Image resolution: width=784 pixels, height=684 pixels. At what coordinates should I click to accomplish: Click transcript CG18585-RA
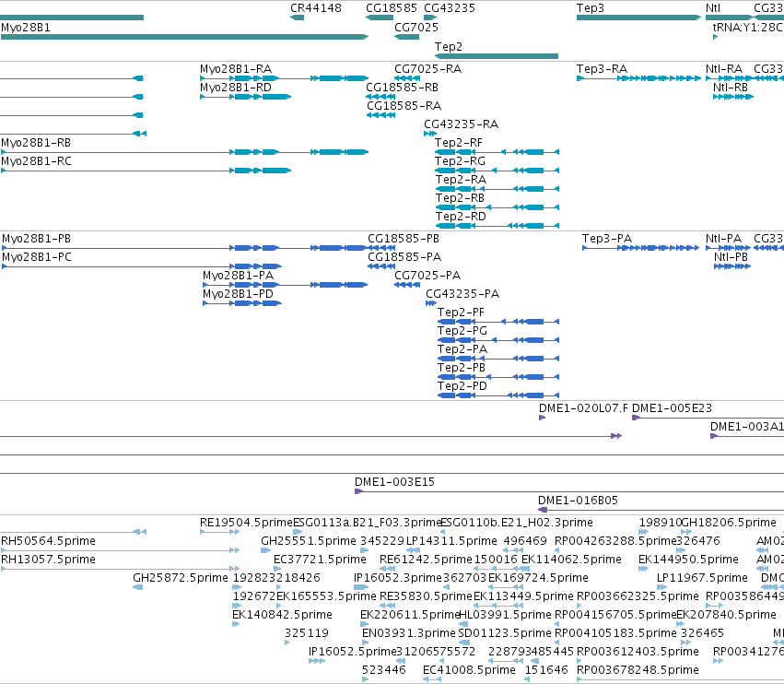tap(380, 115)
